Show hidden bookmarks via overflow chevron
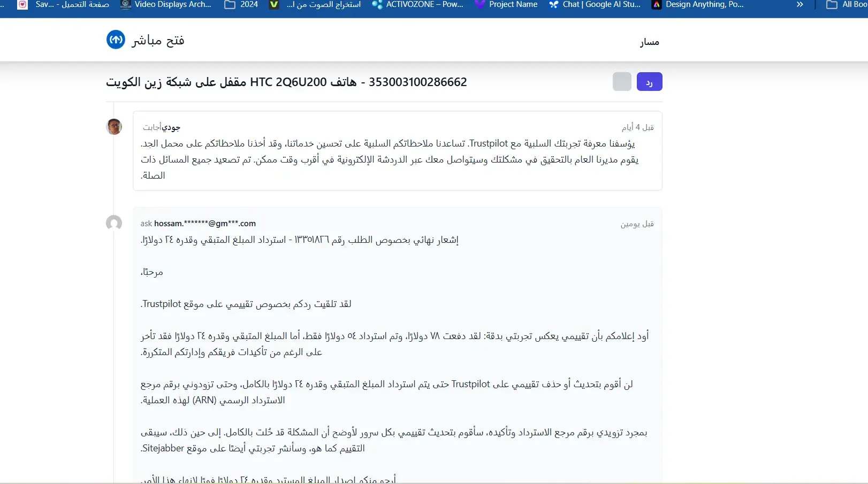This screenshot has width=868, height=484. 800,4
